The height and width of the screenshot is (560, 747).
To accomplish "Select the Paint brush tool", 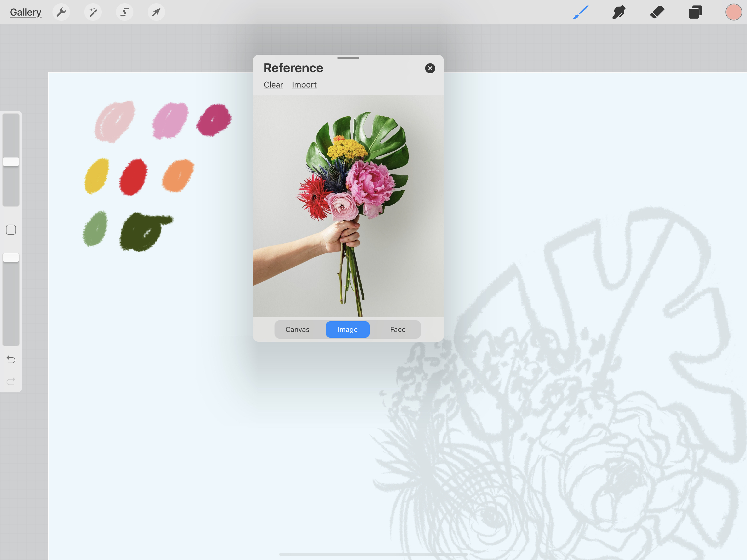I will click(x=580, y=12).
